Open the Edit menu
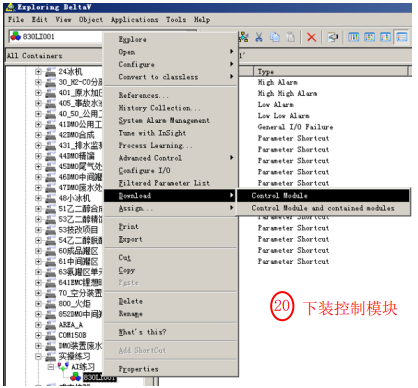Screen dimensions: 418x388 click(40, 20)
